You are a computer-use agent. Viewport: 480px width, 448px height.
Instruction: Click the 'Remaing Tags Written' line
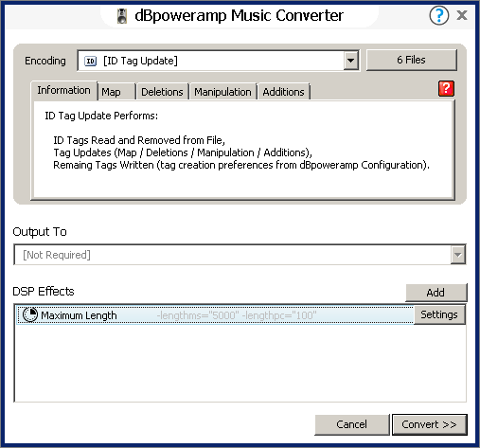(241, 165)
